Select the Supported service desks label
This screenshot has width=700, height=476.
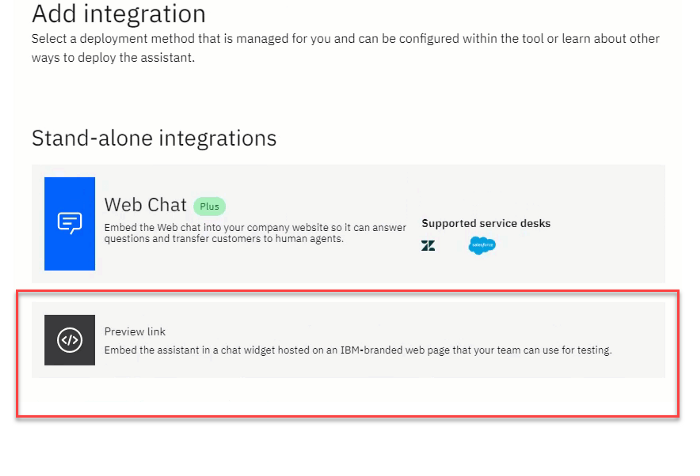[x=486, y=223]
